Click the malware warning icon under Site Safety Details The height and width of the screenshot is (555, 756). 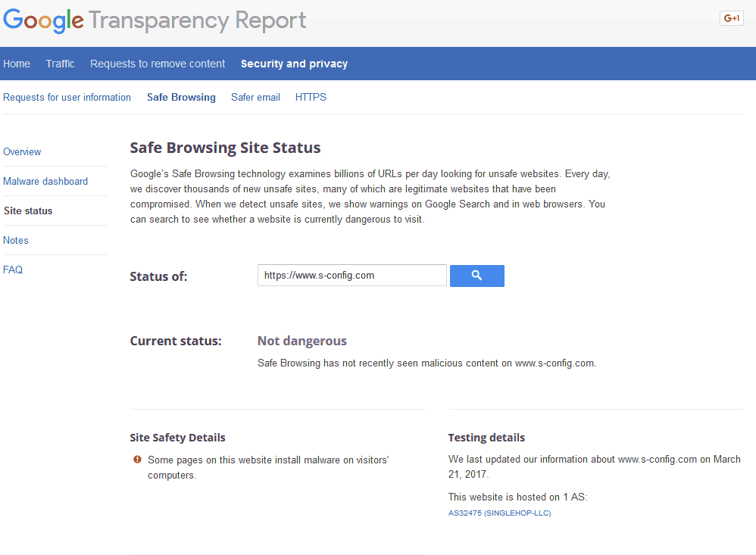(137, 460)
